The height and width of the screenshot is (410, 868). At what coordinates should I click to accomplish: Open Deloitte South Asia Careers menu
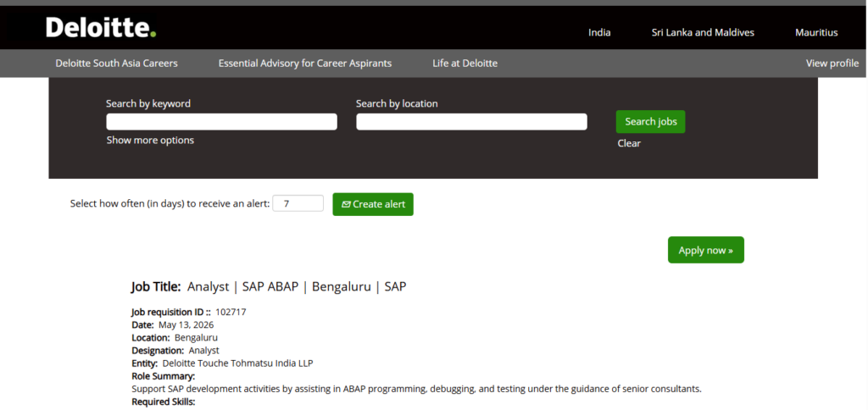[x=116, y=64]
